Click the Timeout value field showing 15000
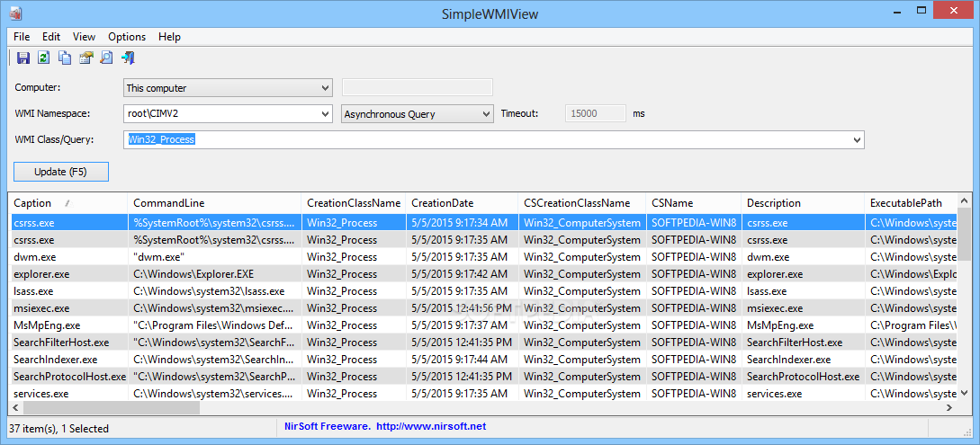 pos(596,113)
